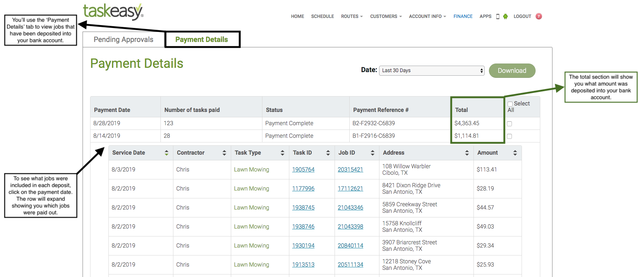Expand the 8/14/2019 payment date row

pos(107,136)
